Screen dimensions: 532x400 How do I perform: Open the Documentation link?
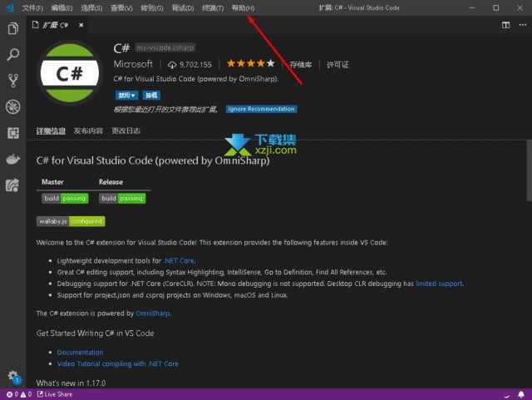(x=80, y=353)
